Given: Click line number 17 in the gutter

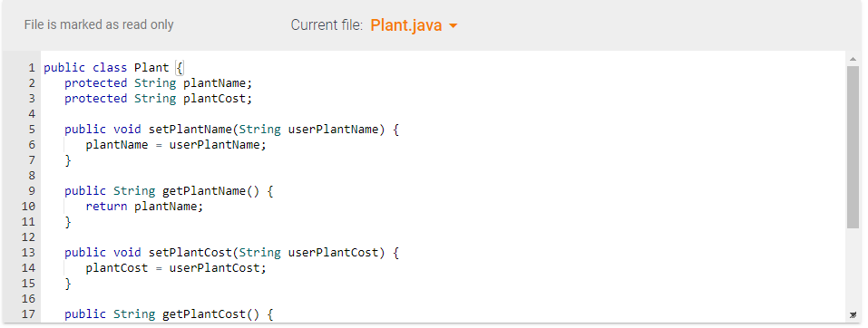Looking at the screenshot, I should coord(29,314).
